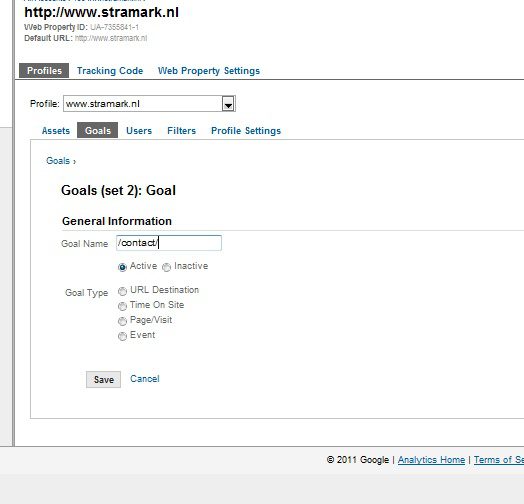Select the Goals tab
The image size is (524, 504).
click(x=98, y=130)
